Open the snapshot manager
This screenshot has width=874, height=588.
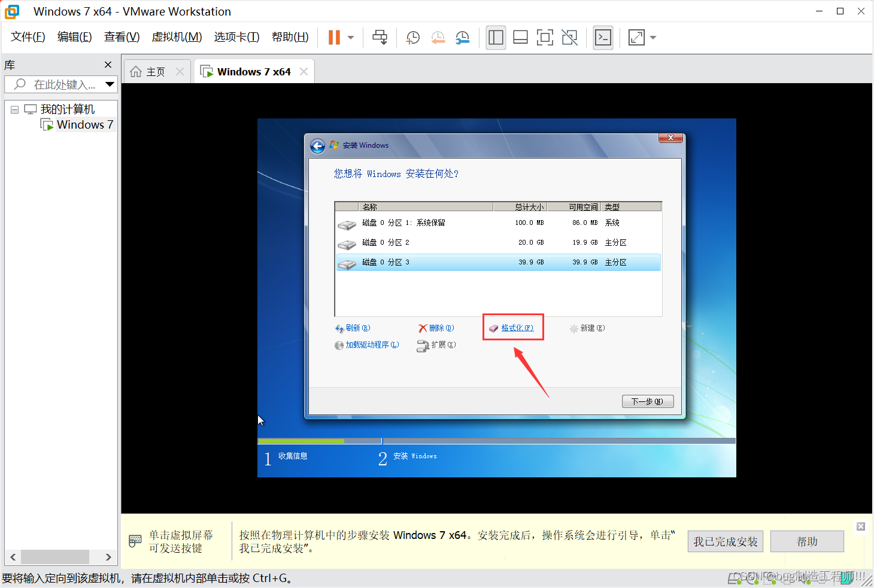point(463,38)
